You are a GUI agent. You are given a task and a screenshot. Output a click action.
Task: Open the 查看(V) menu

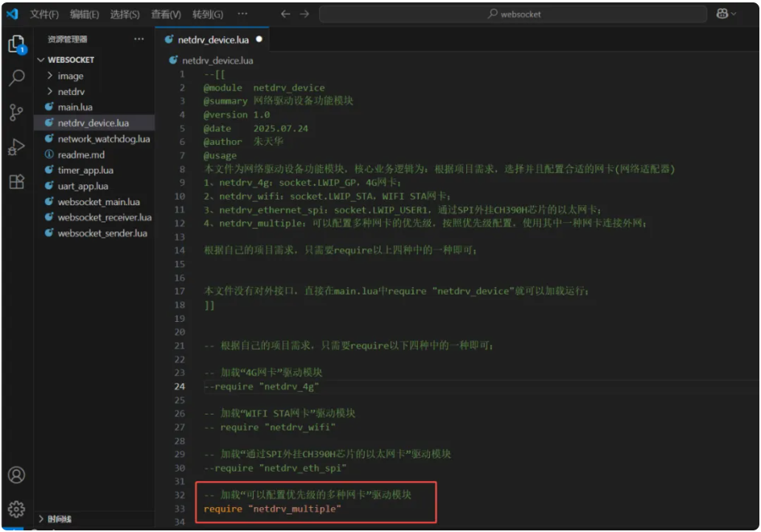(166, 14)
